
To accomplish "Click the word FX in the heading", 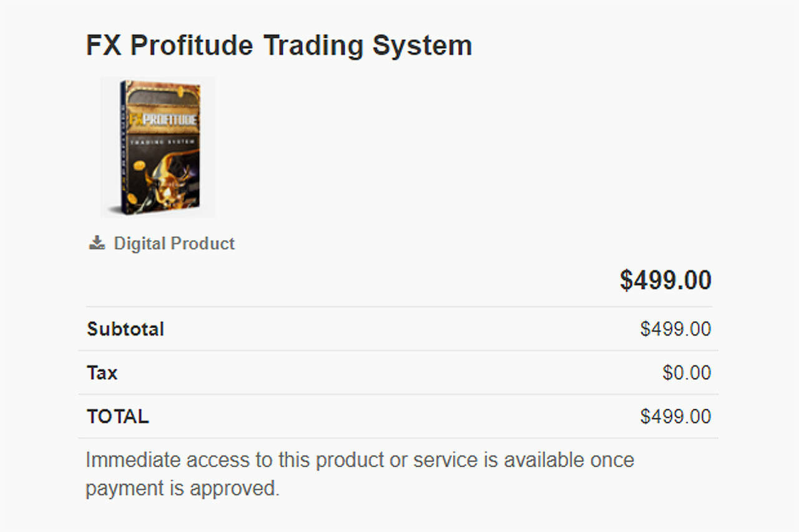I will (104, 46).
